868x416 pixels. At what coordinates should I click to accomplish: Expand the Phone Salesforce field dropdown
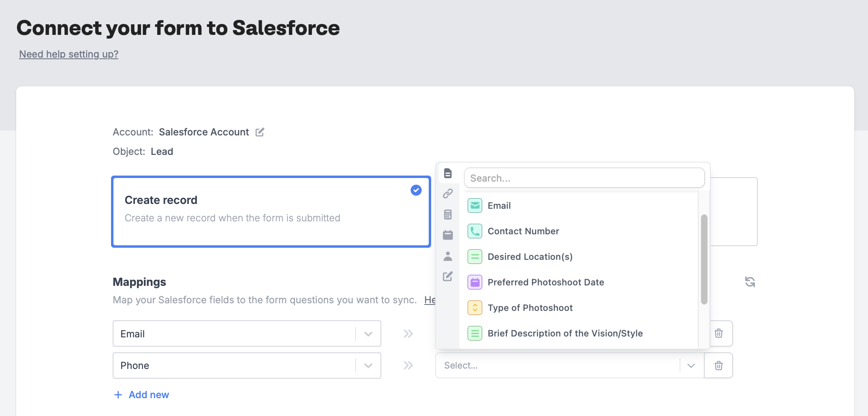point(368,366)
